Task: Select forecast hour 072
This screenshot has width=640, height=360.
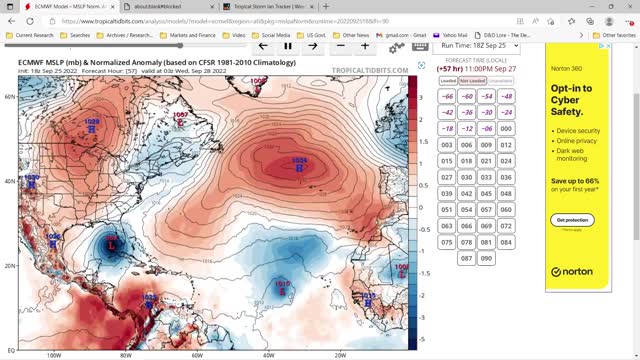Action: click(x=506, y=226)
